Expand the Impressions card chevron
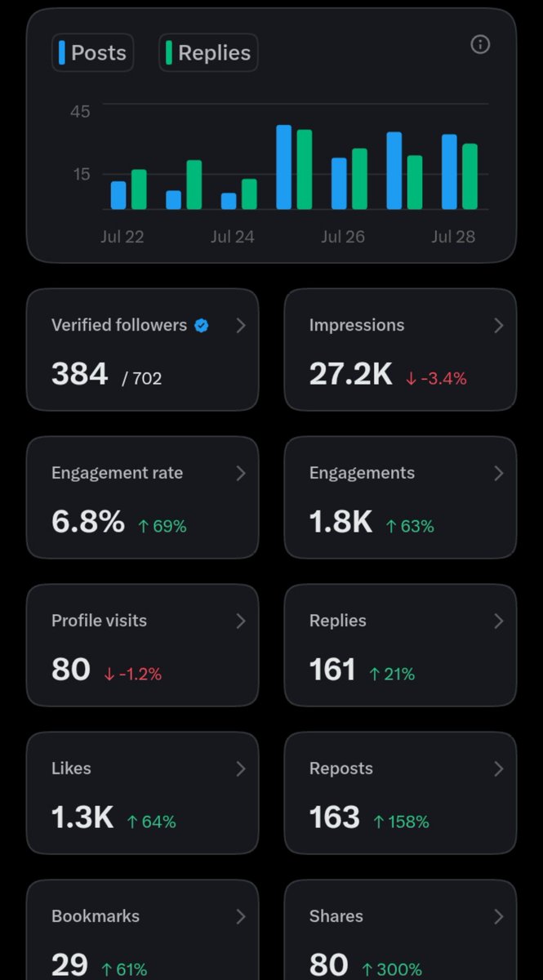Image resolution: width=543 pixels, height=980 pixels. (499, 326)
